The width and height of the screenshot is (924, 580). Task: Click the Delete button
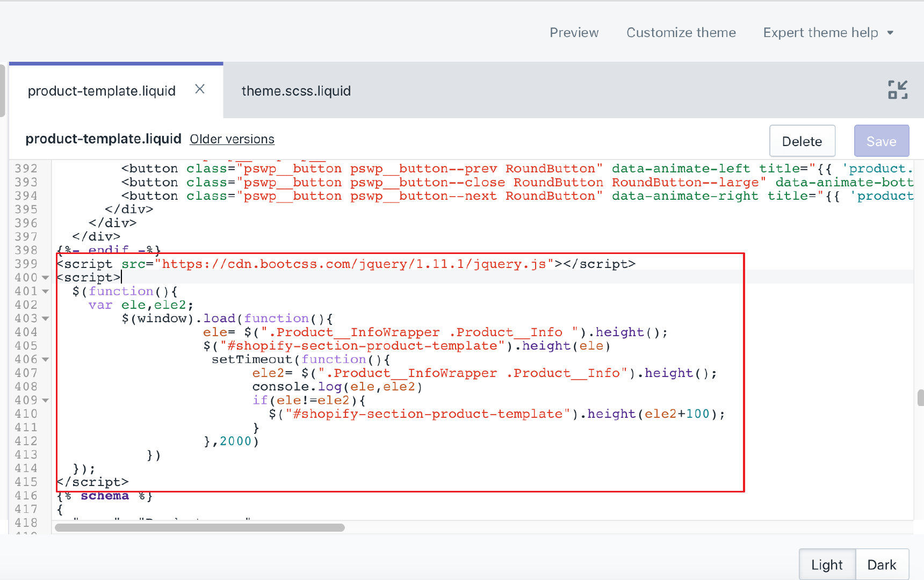802,141
